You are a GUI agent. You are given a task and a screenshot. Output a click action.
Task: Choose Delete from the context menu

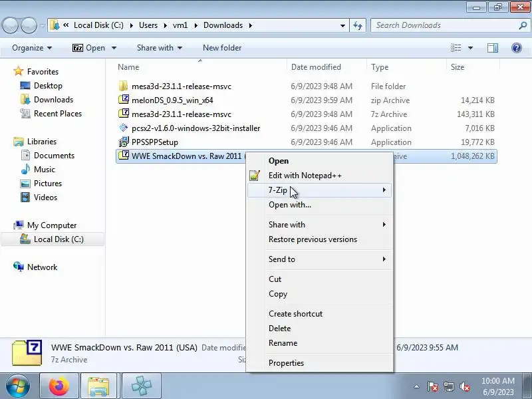pyautogui.click(x=319, y=329)
